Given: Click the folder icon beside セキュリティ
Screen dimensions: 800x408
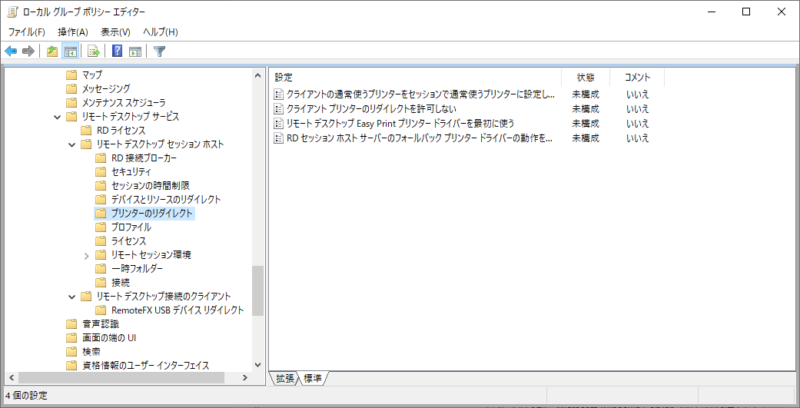Looking at the screenshot, I should pyautogui.click(x=101, y=172).
